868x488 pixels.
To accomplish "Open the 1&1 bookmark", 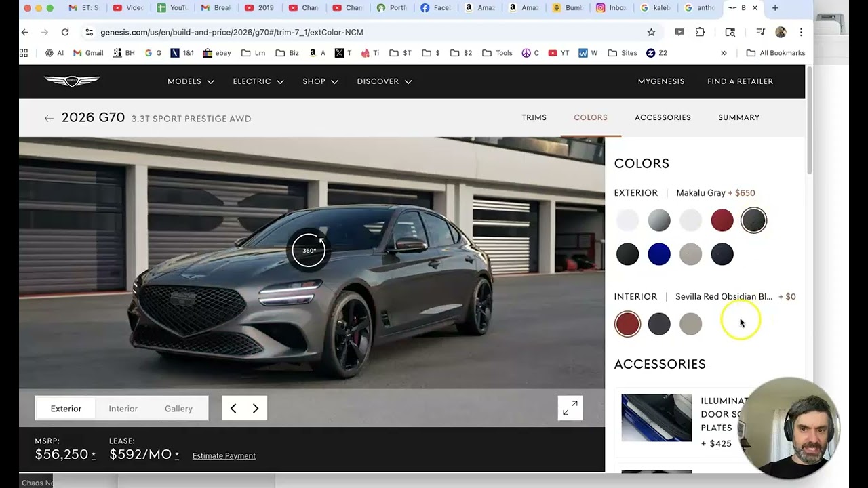I will [x=182, y=53].
